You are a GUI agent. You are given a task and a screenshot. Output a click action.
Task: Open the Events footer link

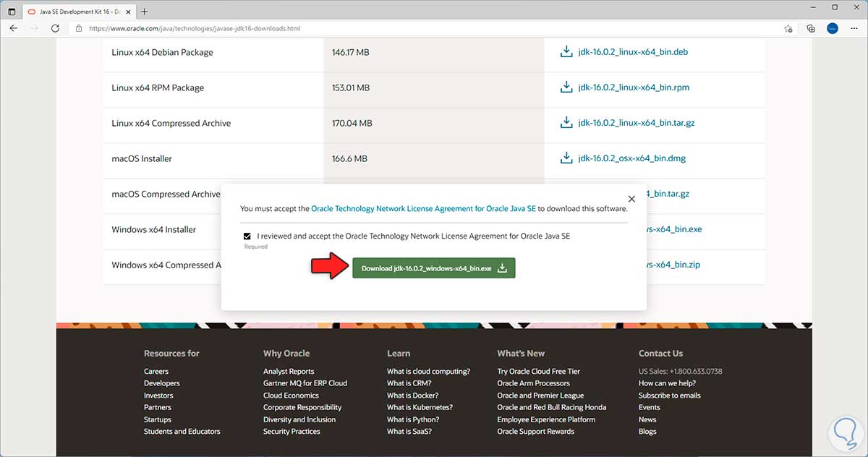[x=650, y=407]
